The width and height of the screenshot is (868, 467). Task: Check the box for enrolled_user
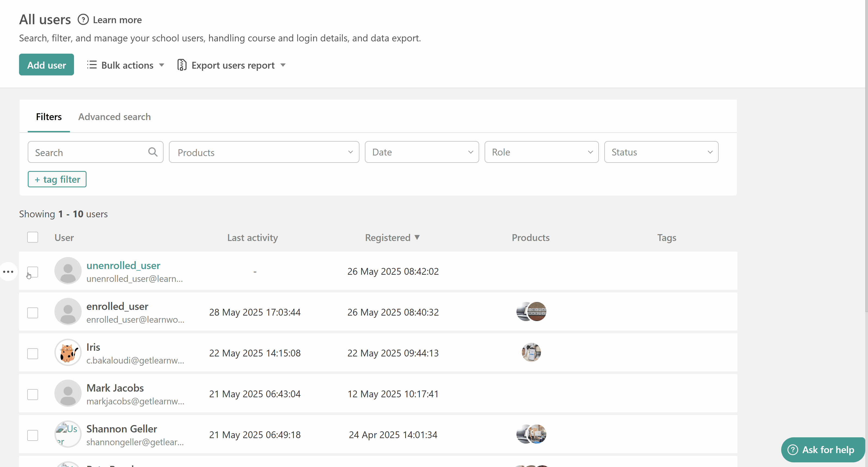point(33,313)
